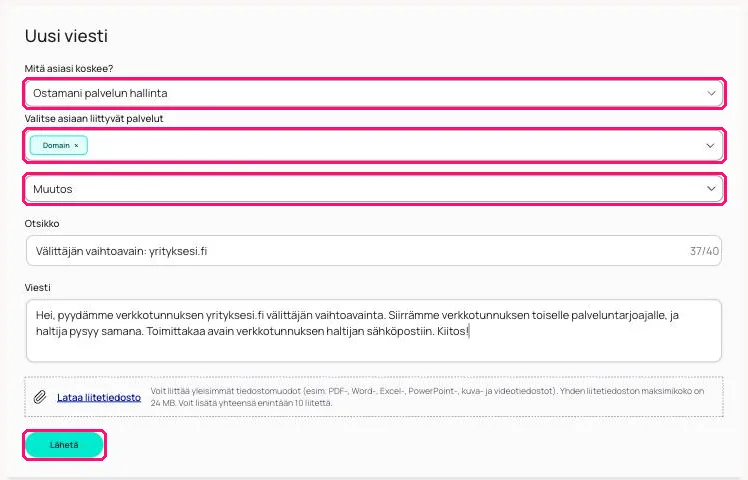748x480 pixels.
Task: Open the 'Ostamani palvelun hallinta' topic dropdown
Action: pos(374,93)
